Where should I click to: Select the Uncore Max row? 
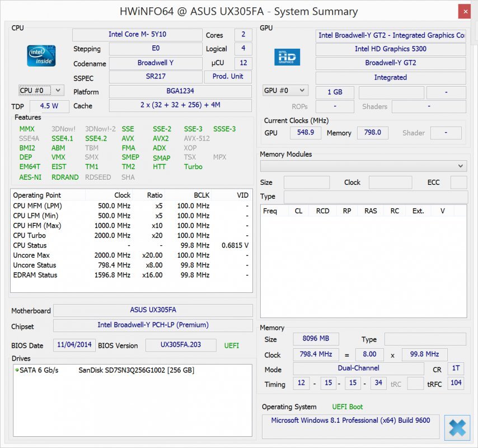pos(132,255)
